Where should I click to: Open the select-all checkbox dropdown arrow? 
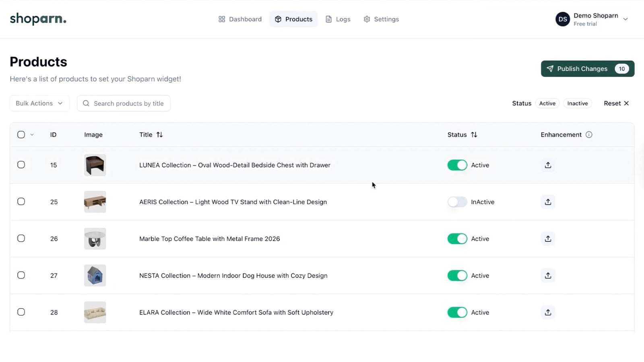pyautogui.click(x=32, y=135)
